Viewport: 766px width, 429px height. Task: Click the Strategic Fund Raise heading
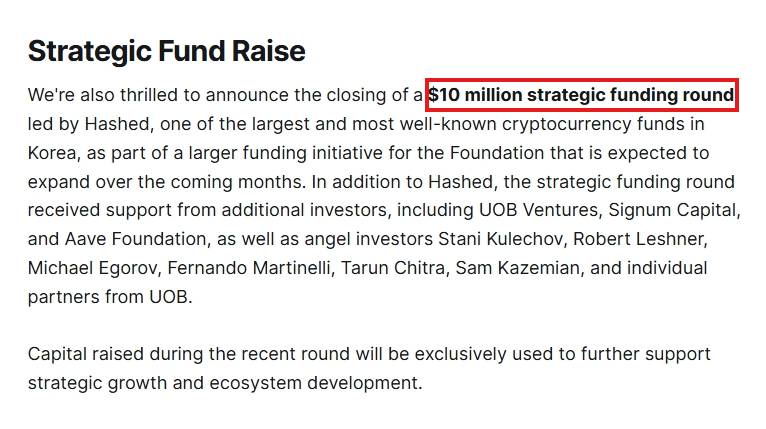(167, 51)
